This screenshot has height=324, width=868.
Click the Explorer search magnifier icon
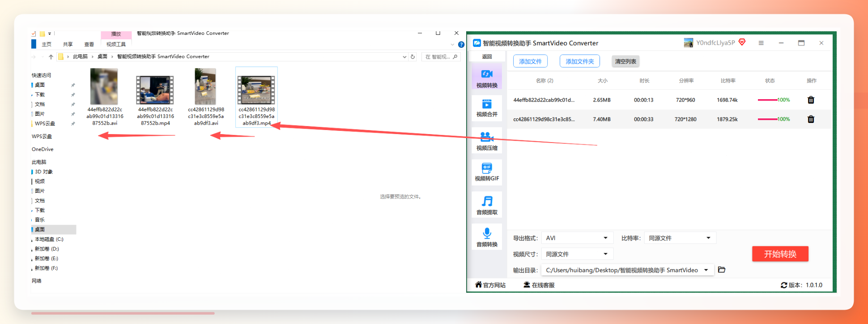455,57
